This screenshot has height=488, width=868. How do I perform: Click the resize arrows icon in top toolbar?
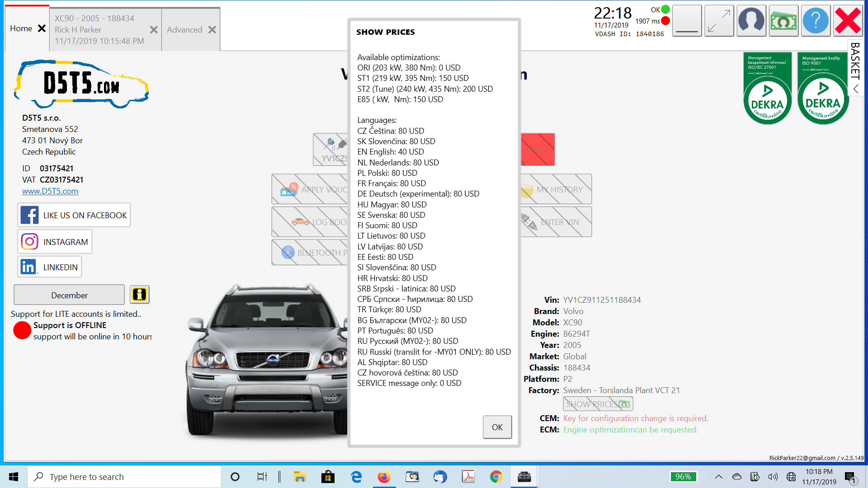pos(719,21)
